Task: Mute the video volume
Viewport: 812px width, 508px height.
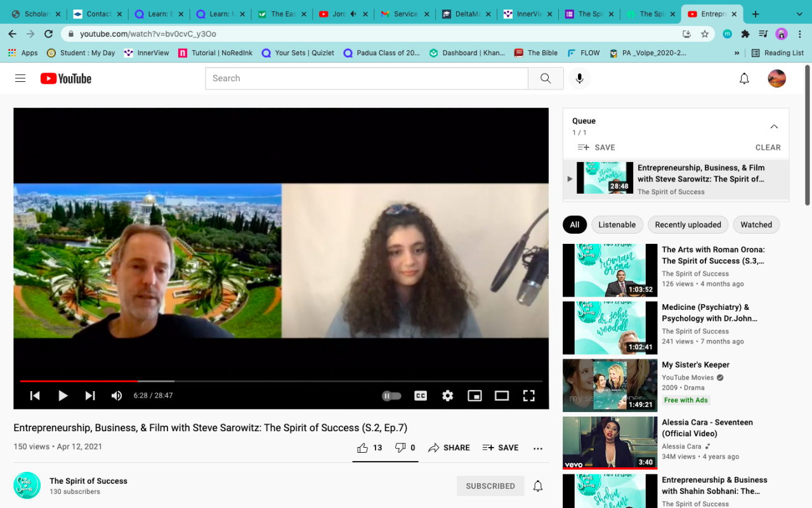Action: 117,396
